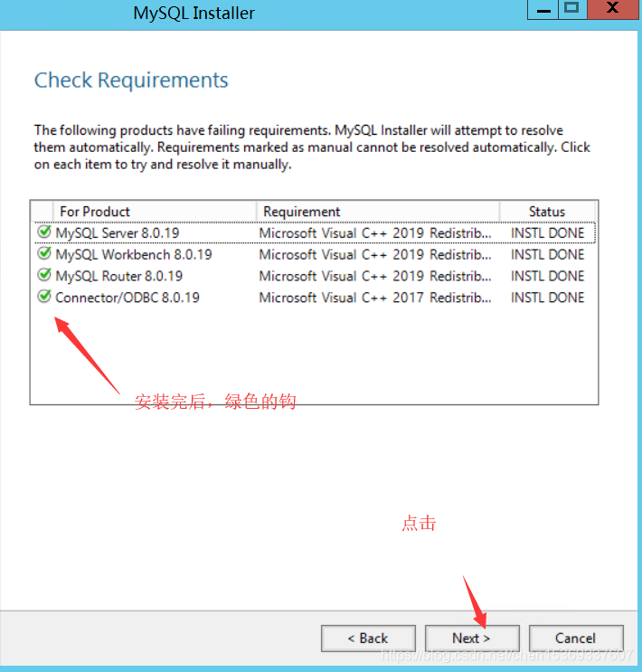
Task: Select the MySQL Router 8.0.19 row name
Action: click(119, 276)
